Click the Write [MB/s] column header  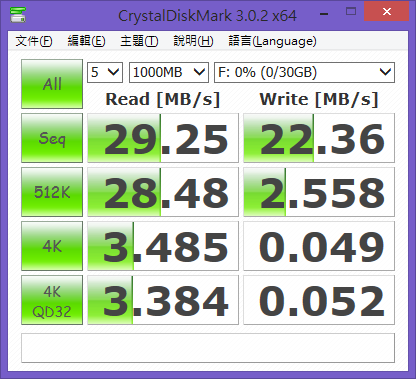(x=319, y=99)
